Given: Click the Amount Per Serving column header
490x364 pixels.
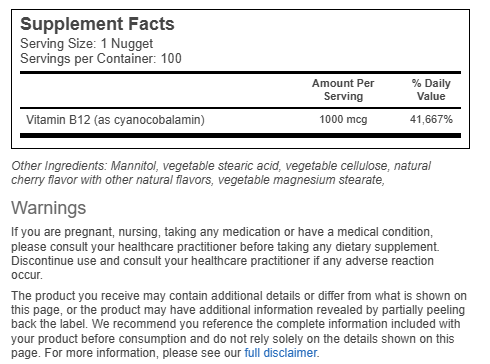Looking at the screenshot, I should tap(343, 90).
